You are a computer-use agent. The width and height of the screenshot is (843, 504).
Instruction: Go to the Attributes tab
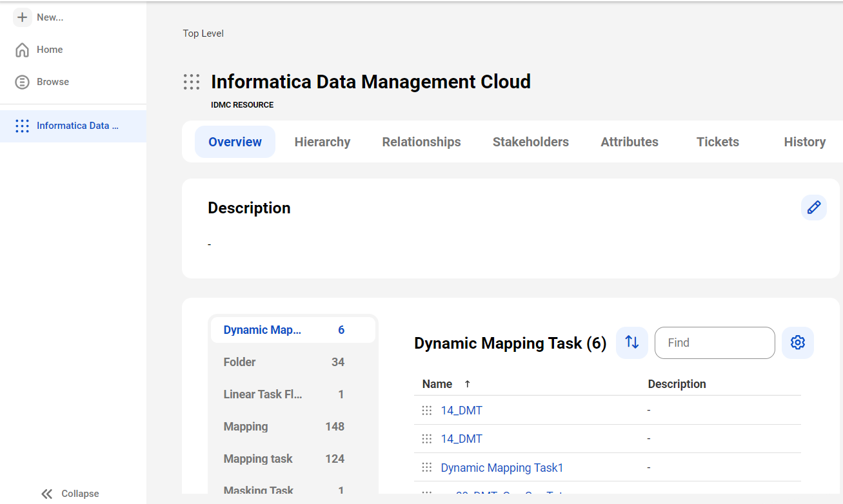(x=630, y=142)
